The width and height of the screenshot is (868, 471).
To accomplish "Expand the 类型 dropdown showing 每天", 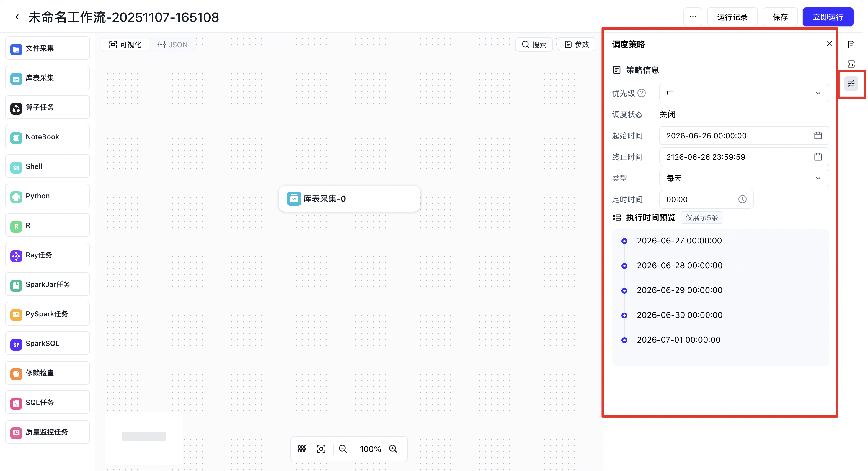I will tap(744, 178).
